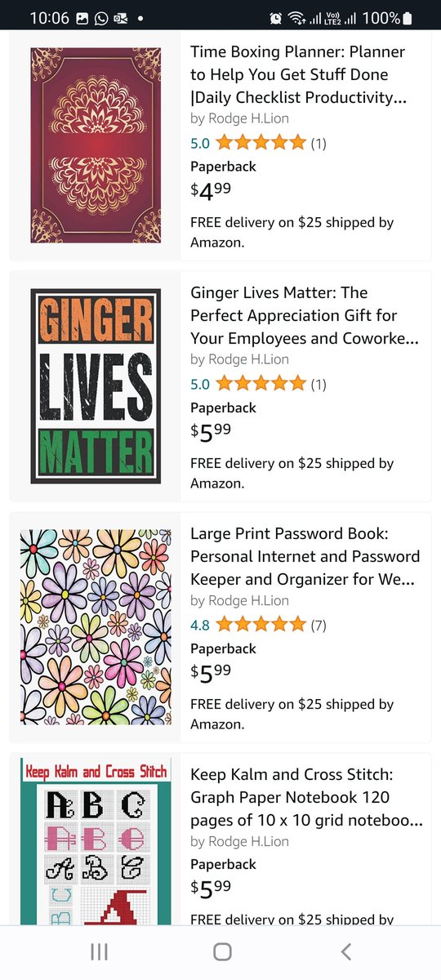441x980 pixels.
Task: Open Keep Kalm and Cross Stitch title link
Action: pyautogui.click(x=305, y=797)
